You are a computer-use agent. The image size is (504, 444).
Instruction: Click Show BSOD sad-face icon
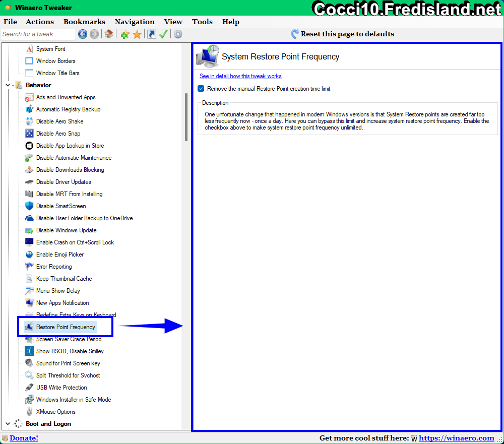tap(29, 351)
